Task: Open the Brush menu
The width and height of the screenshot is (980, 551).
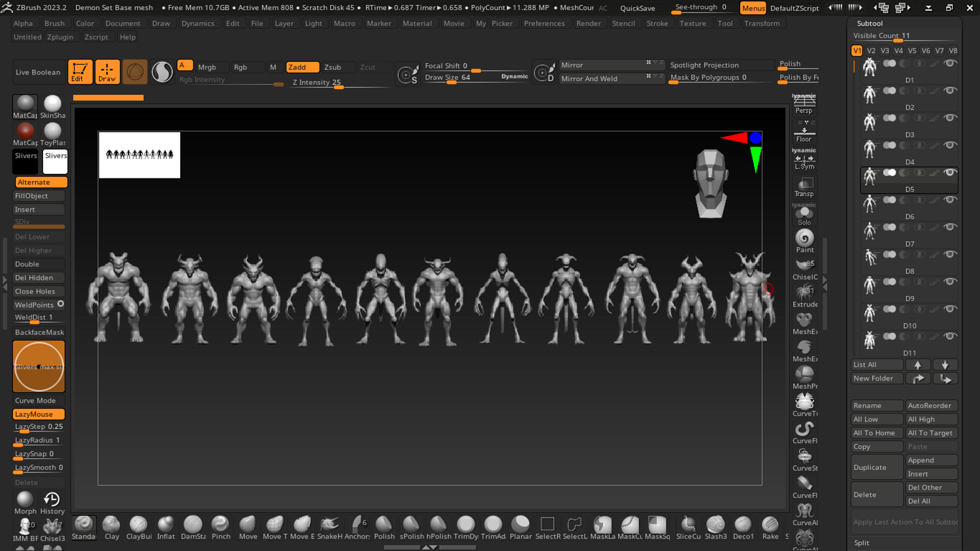Action: coord(54,24)
